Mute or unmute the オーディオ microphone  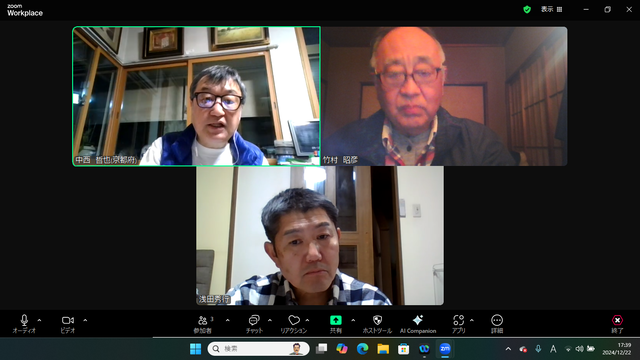tap(24, 324)
